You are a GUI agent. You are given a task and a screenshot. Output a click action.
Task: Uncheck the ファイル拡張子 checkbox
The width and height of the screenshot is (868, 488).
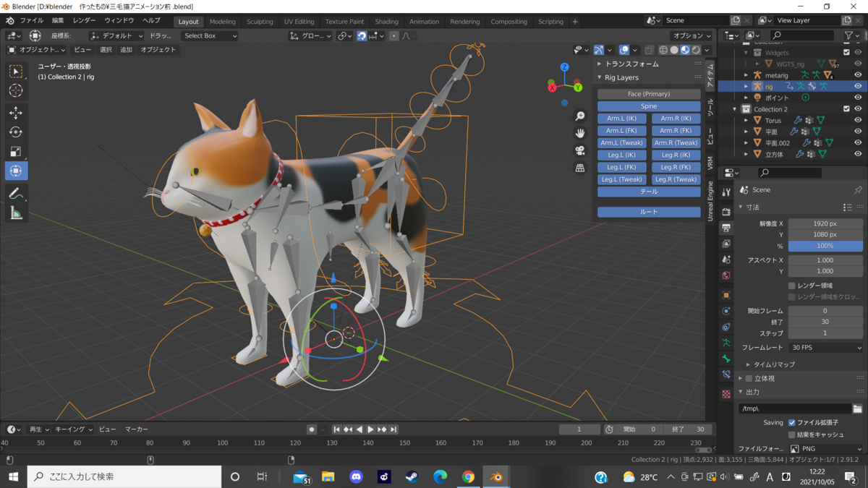(x=792, y=422)
